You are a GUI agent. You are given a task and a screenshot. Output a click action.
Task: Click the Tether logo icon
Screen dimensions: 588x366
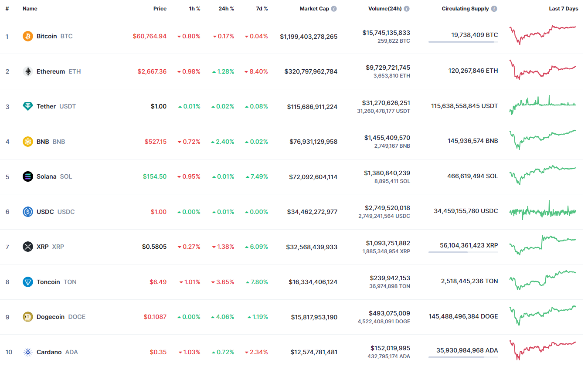pos(28,106)
